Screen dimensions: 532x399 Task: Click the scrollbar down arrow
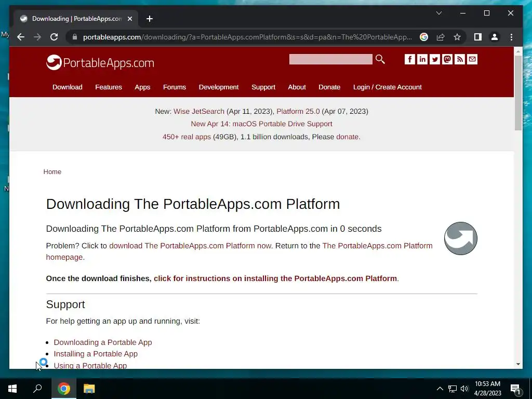coord(518,364)
